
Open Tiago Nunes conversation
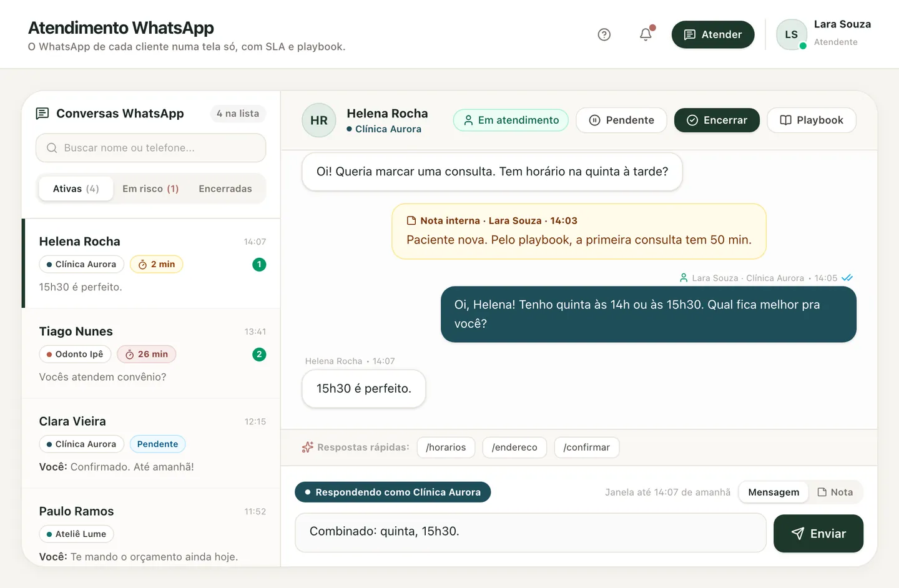click(151, 353)
